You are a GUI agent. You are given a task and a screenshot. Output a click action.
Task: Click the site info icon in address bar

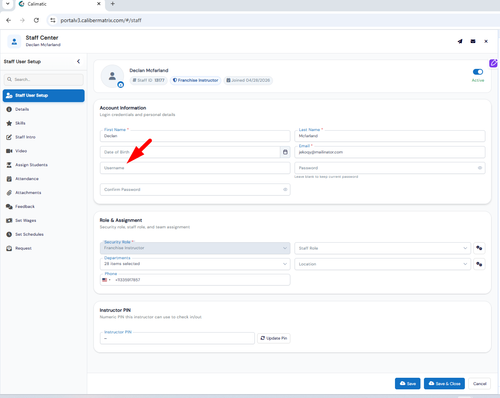[x=53, y=20]
